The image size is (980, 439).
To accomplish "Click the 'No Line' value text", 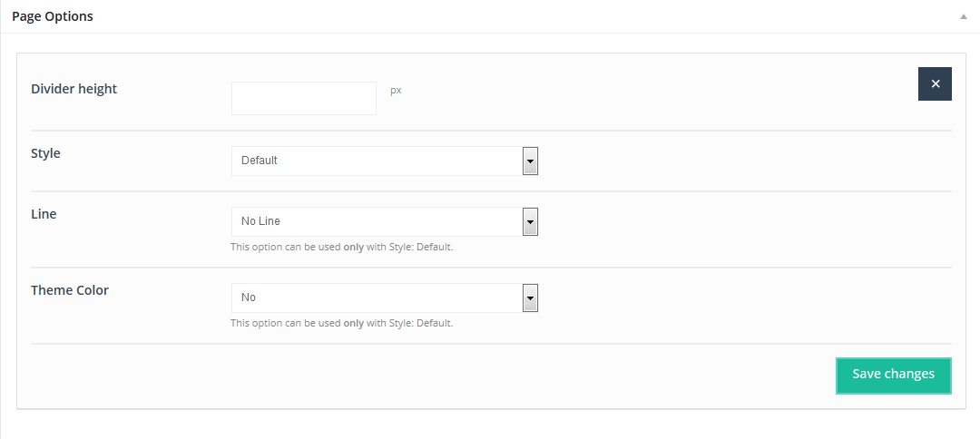I will point(261,221).
